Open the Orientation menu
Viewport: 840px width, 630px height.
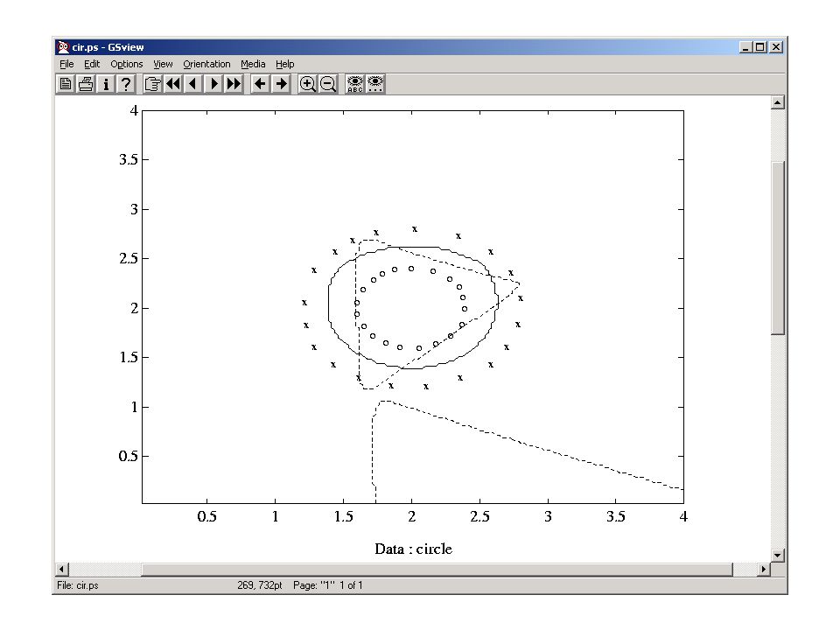206,64
